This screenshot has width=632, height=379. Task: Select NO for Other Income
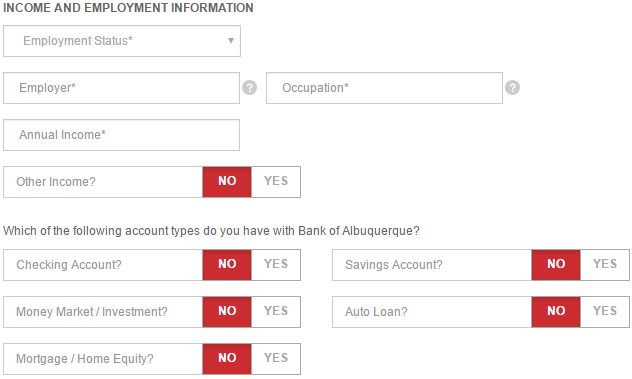pos(227,181)
